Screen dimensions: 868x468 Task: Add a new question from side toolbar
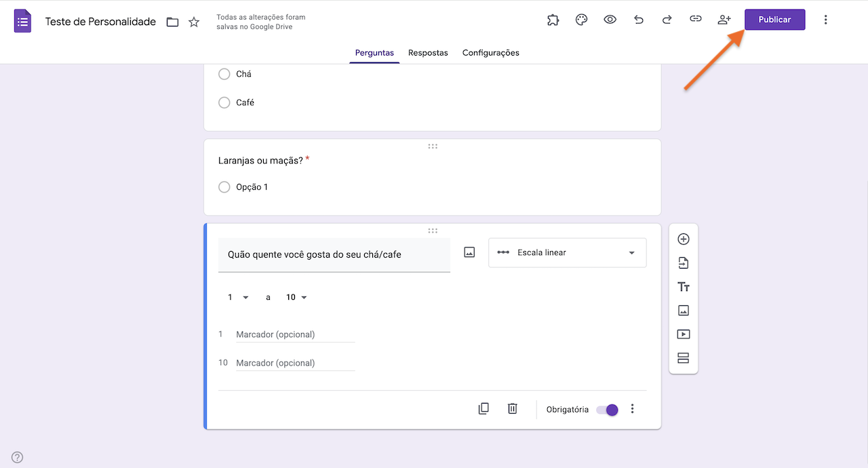click(684, 239)
